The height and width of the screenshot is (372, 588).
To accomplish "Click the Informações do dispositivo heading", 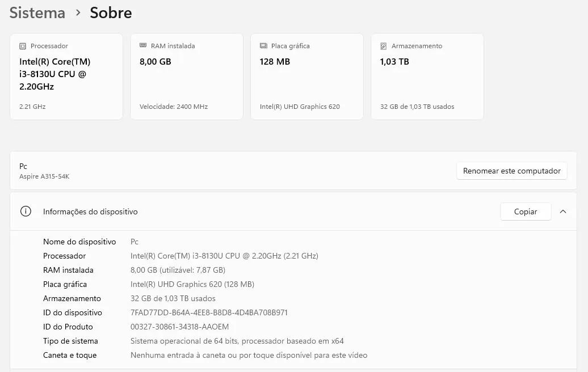I will [90, 212].
